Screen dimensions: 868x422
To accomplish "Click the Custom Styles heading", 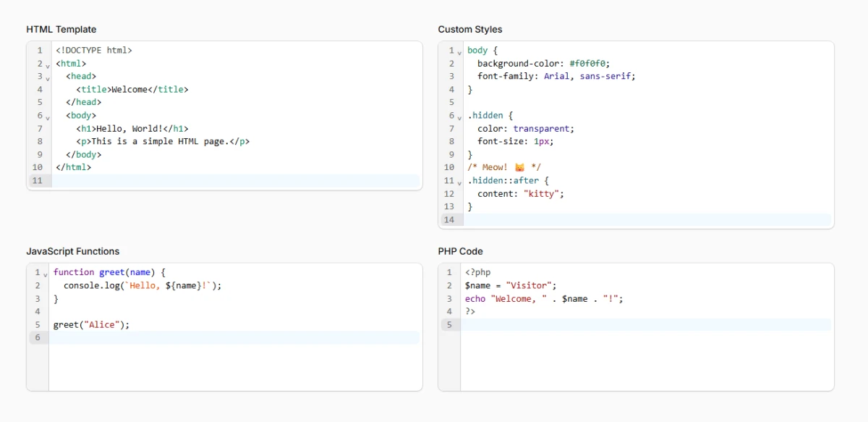I will coord(470,30).
